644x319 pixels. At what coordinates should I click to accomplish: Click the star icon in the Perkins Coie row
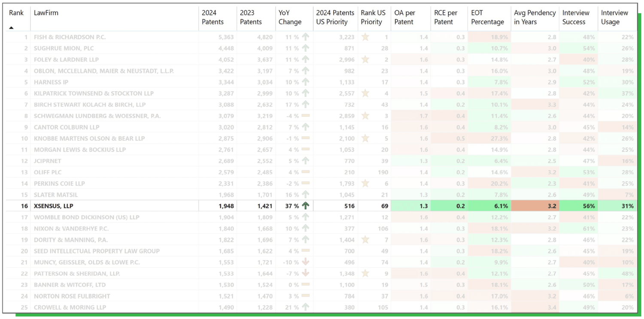(365, 183)
